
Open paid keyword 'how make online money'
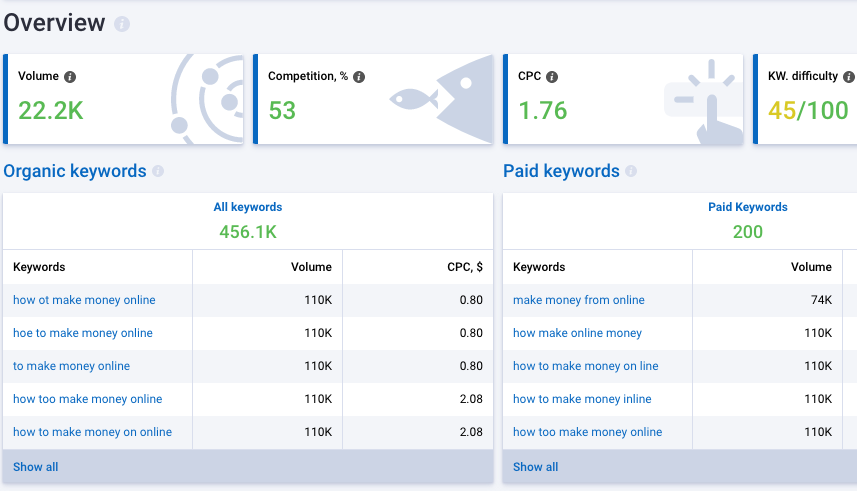point(577,333)
